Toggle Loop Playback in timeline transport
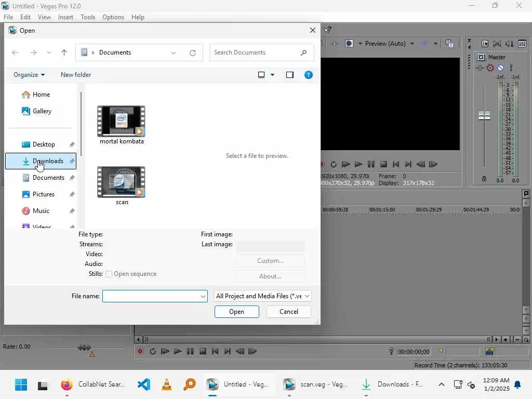 click(x=153, y=351)
